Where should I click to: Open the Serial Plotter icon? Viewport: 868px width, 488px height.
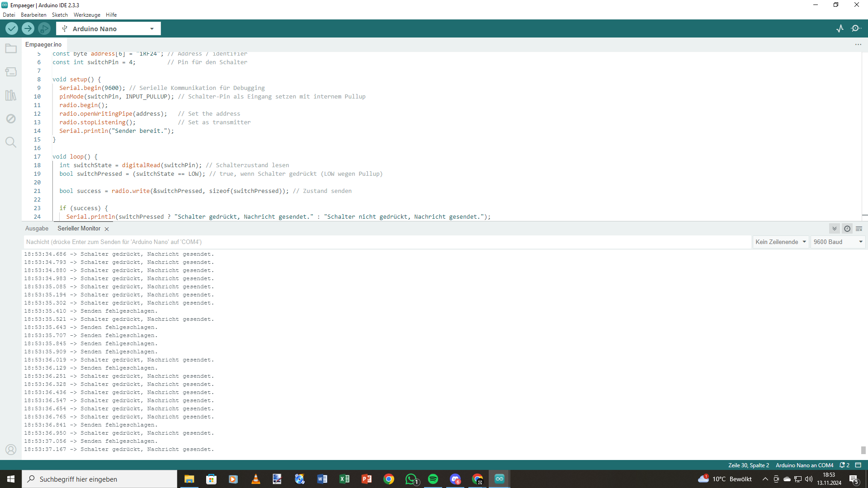[x=840, y=28]
